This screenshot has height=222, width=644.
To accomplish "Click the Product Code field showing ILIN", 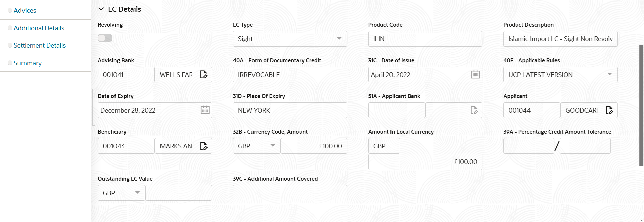I will (425, 39).
